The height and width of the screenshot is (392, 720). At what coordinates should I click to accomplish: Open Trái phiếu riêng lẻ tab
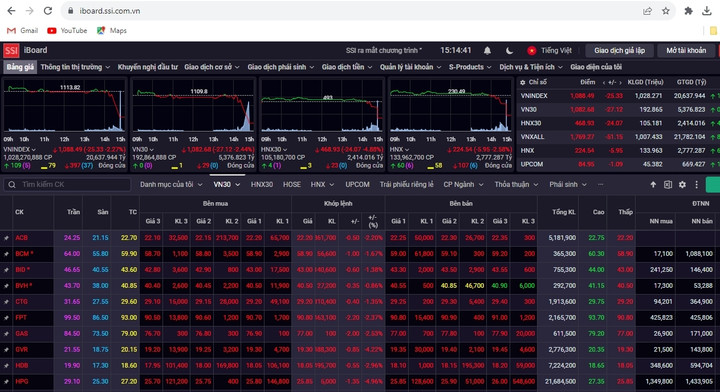pos(406,185)
